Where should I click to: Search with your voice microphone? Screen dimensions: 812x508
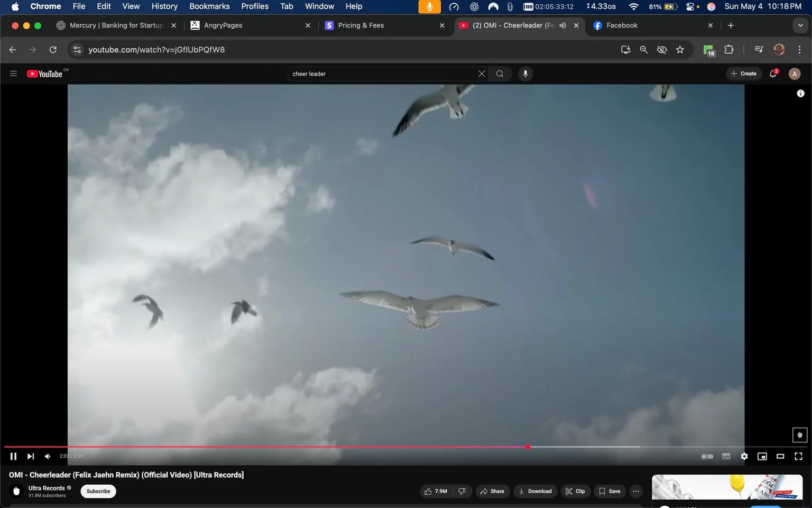coord(525,74)
